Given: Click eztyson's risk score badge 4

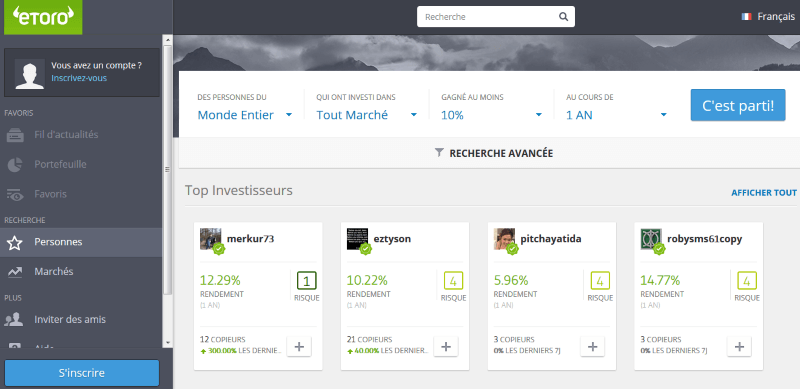Looking at the screenshot, I should [454, 281].
